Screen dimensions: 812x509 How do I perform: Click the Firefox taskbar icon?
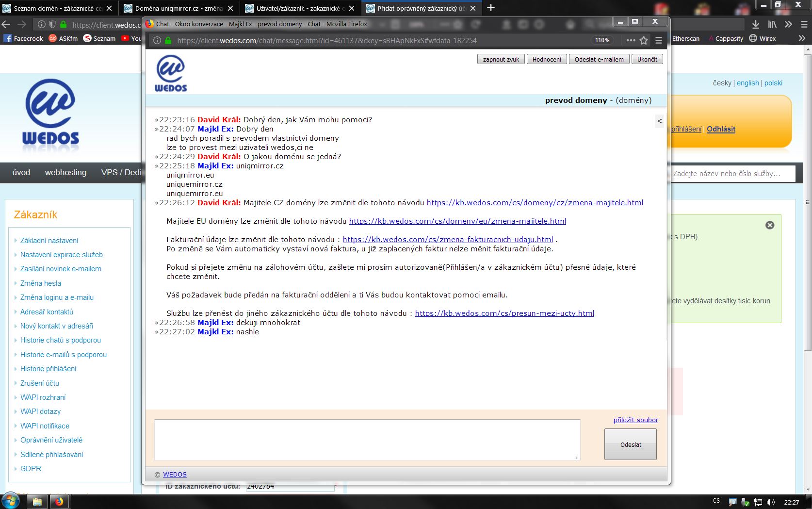click(59, 502)
